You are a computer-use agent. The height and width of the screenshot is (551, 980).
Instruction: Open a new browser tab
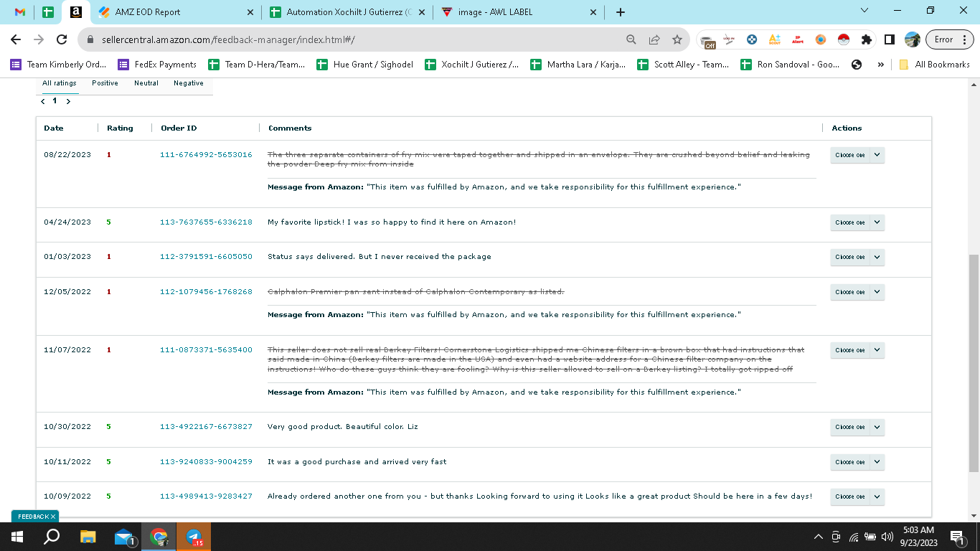tap(621, 12)
